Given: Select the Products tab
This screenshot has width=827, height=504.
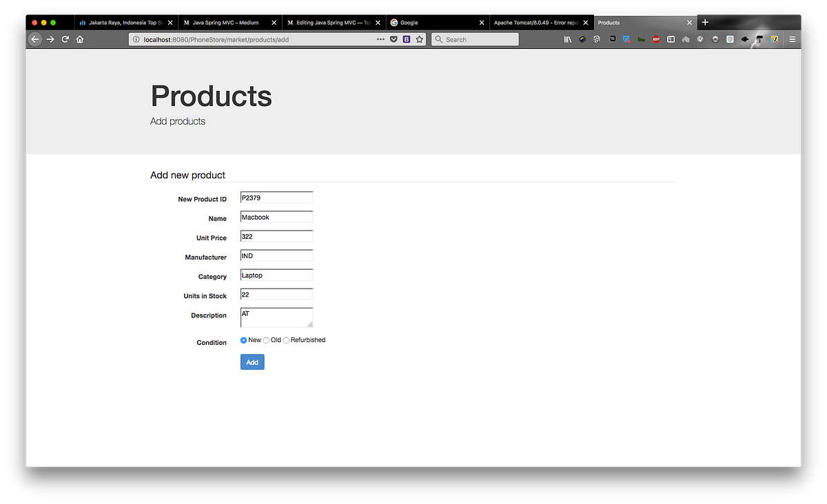Looking at the screenshot, I should pos(645,23).
